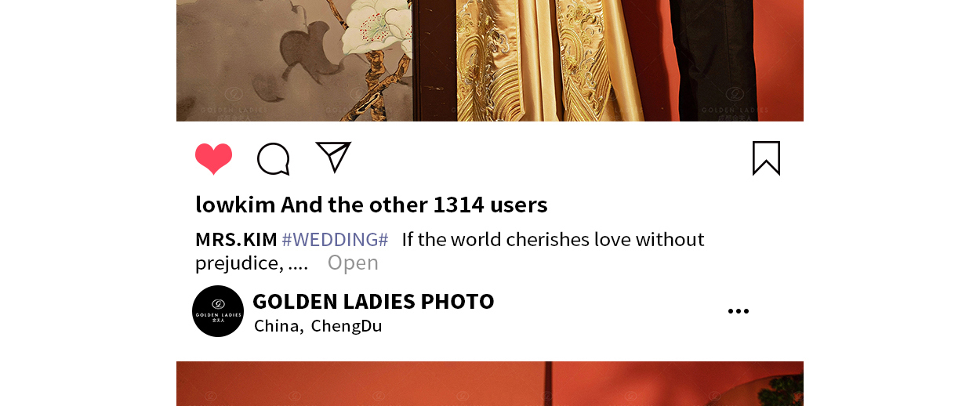Open the orange-red photo below the post
Image resolution: width=980 pixels, height=406 pixels.
490,383
